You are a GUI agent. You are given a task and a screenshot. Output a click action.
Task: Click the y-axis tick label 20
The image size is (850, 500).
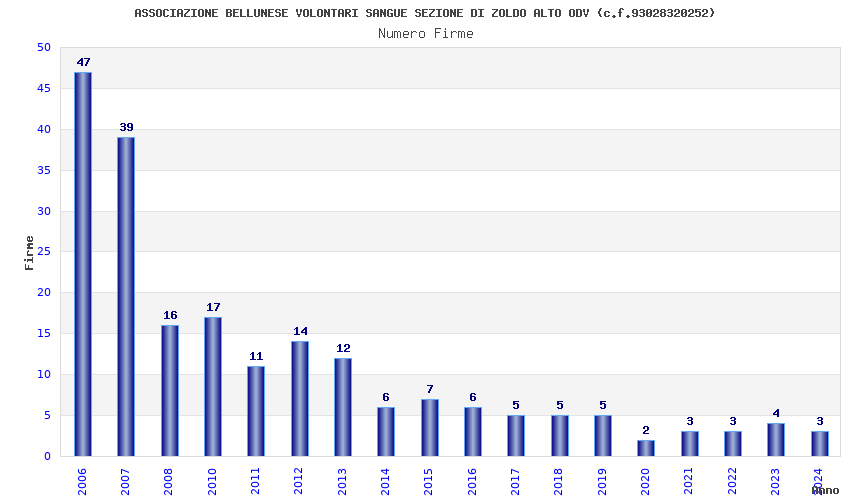44,293
